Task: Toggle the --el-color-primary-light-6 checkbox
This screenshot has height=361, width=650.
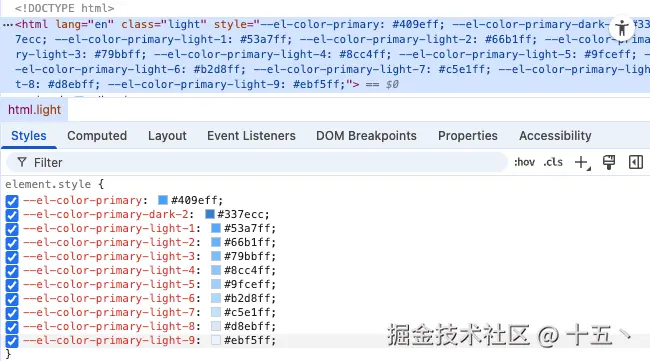Action: (x=12, y=299)
